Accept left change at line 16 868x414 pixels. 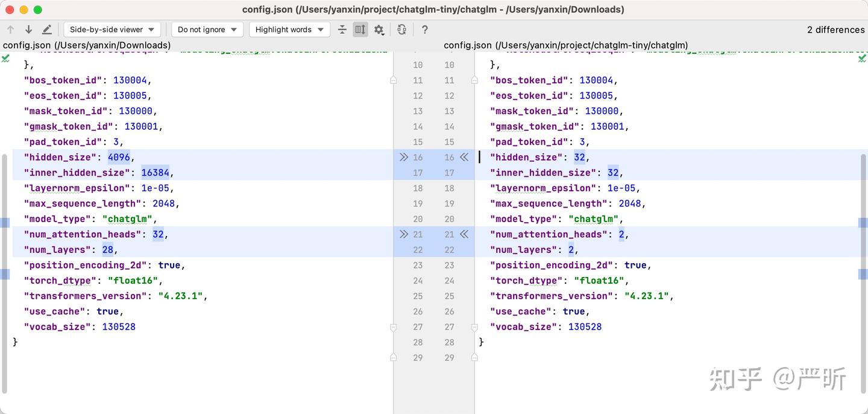point(404,158)
